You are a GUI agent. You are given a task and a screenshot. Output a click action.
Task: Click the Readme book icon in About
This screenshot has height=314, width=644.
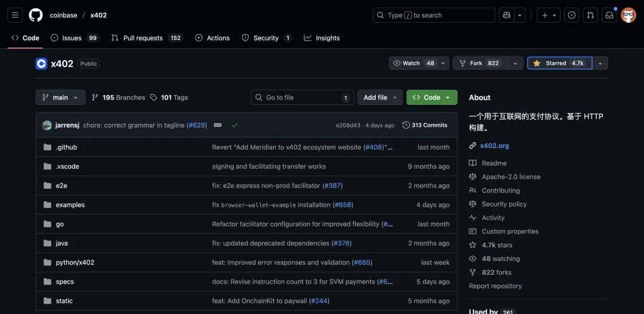[x=473, y=163]
